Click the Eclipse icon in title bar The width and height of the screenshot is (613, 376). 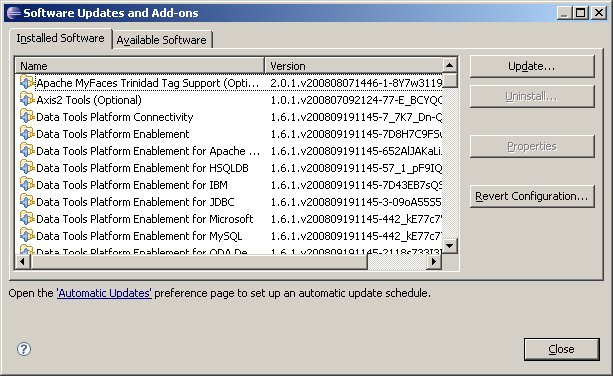pos(14,13)
